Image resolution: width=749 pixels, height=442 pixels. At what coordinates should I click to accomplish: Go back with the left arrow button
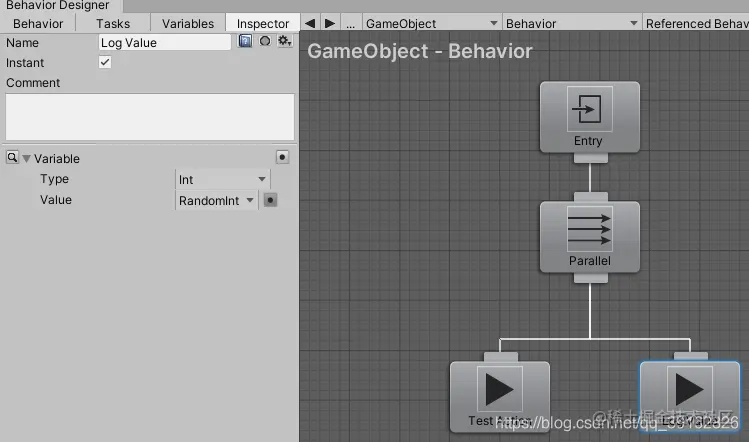coord(310,23)
